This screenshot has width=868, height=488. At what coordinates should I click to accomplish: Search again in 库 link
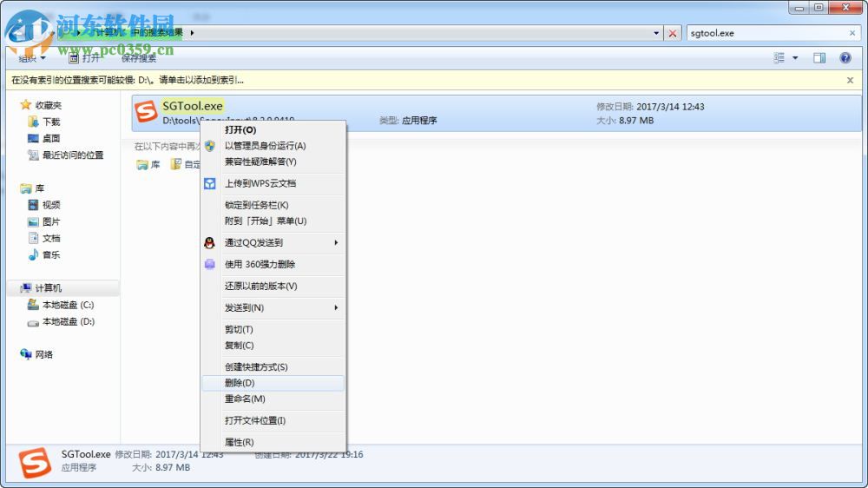(x=149, y=164)
